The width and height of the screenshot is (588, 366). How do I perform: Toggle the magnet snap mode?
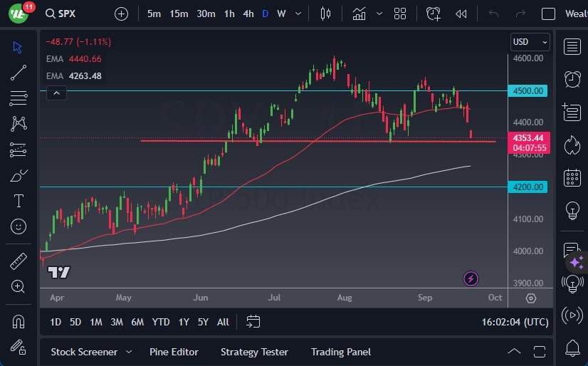[19, 321]
